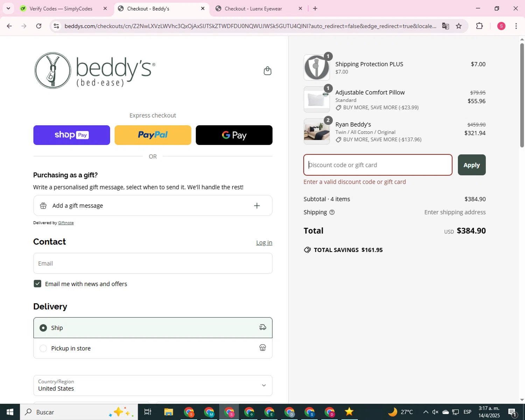The image size is (525, 420).
Task: Click Adjustable Comfort Pillow thumbnail
Action: coord(317,99)
